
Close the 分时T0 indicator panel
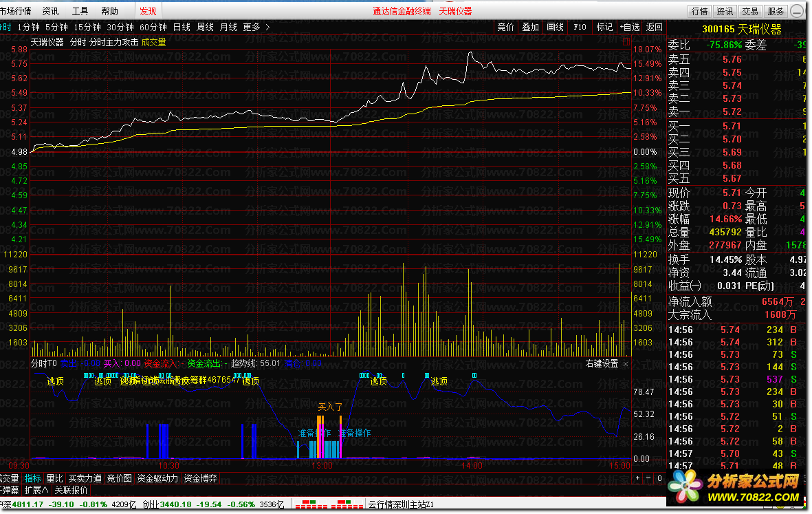pos(626,364)
